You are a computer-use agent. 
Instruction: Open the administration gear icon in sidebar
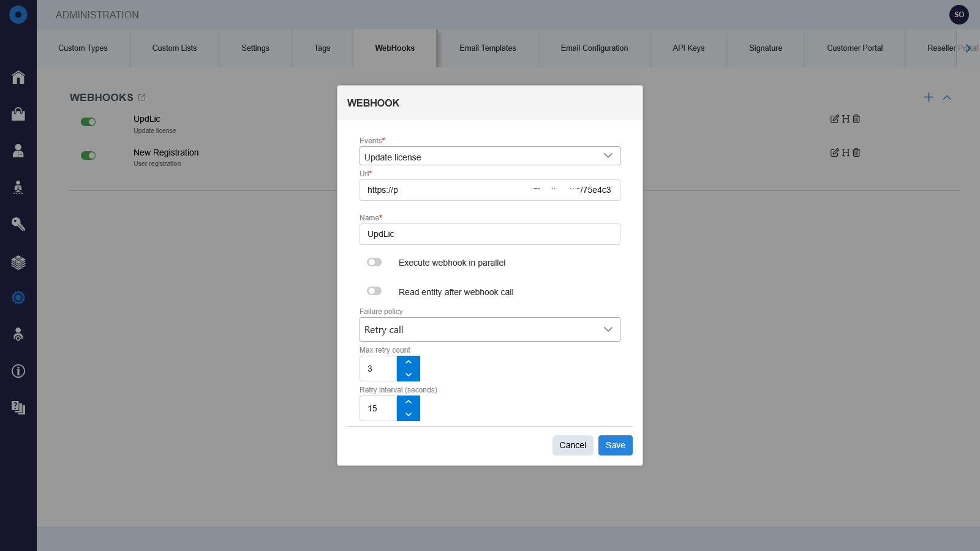point(18,298)
